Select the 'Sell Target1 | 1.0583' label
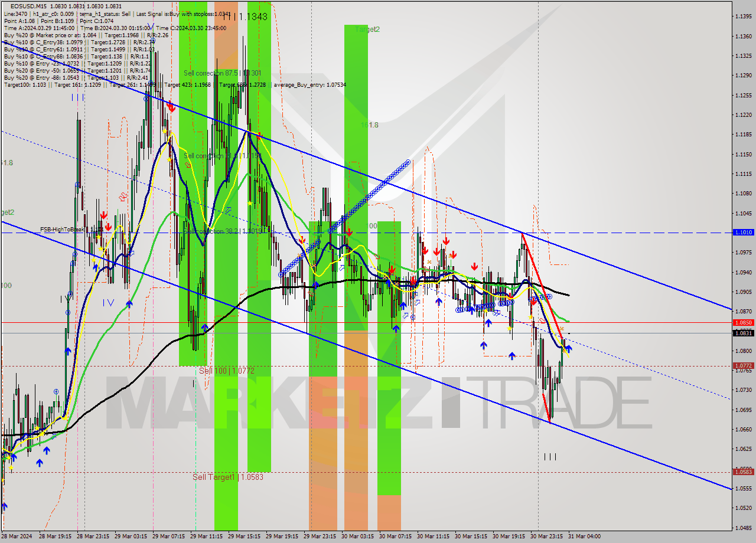 tap(228, 477)
